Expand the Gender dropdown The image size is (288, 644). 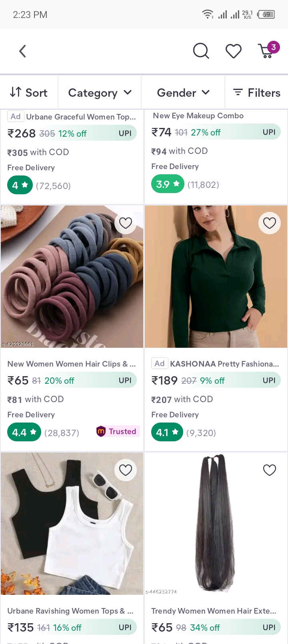[183, 93]
